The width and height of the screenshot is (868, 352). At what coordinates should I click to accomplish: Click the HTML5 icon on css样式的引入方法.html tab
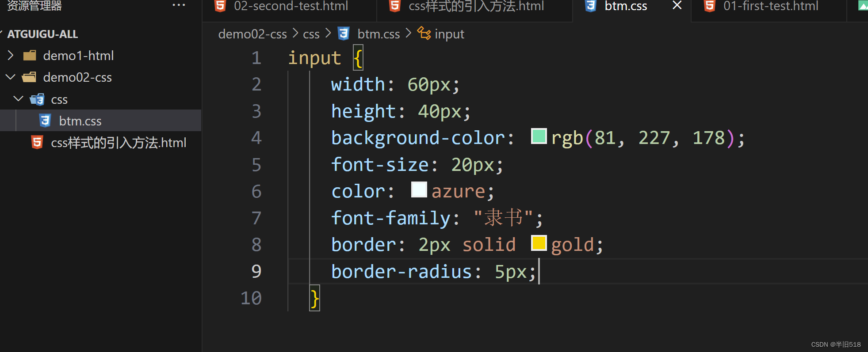click(395, 6)
